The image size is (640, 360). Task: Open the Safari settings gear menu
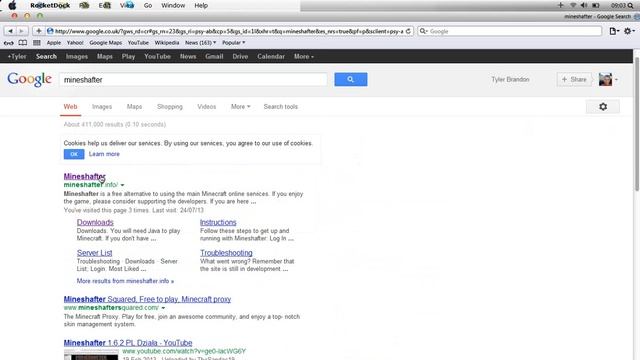point(629,31)
